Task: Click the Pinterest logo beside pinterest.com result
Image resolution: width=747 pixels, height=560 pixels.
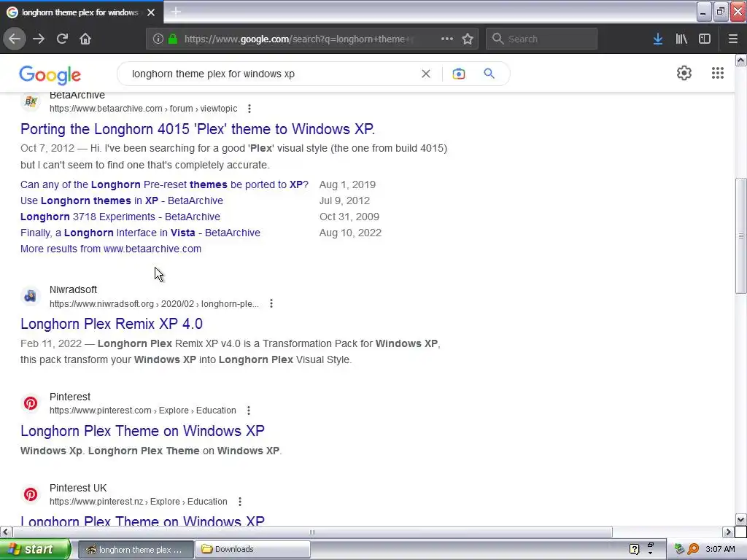Action: pos(31,403)
